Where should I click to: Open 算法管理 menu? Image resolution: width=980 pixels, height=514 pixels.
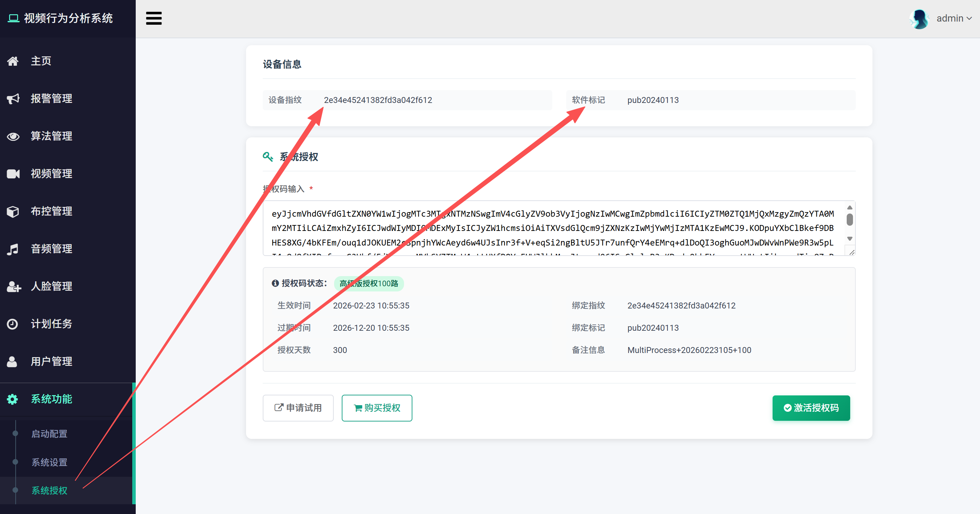pos(68,136)
